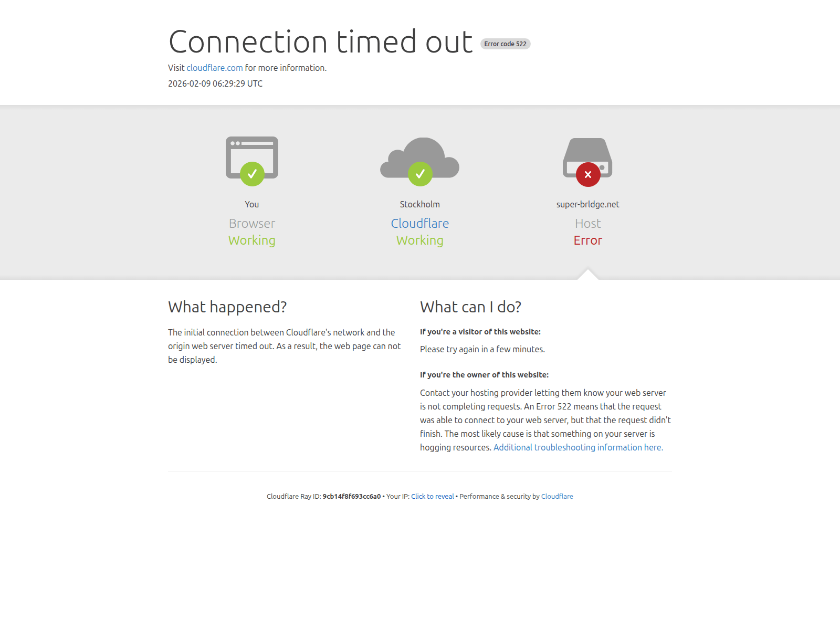Click the red X error badge

[x=588, y=174]
